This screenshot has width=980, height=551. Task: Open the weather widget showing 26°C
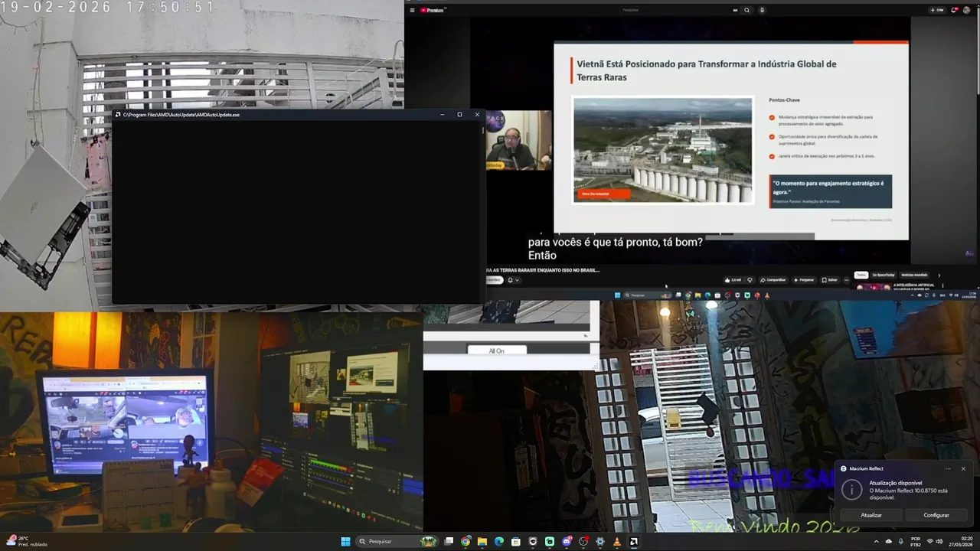[27, 541]
